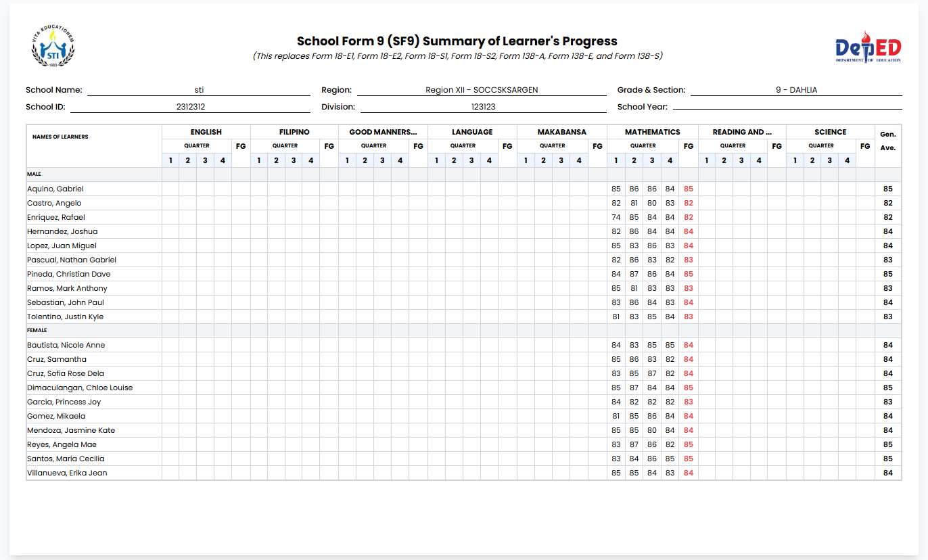Click the empty School Year field
This screenshot has height=560, width=928.
[x=787, y=107]
